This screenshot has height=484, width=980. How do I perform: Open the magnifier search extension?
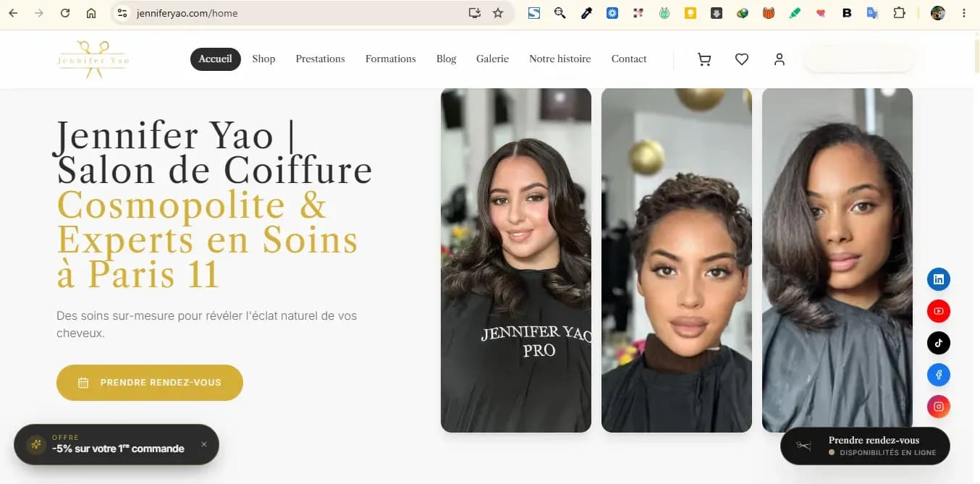(560, 13)
